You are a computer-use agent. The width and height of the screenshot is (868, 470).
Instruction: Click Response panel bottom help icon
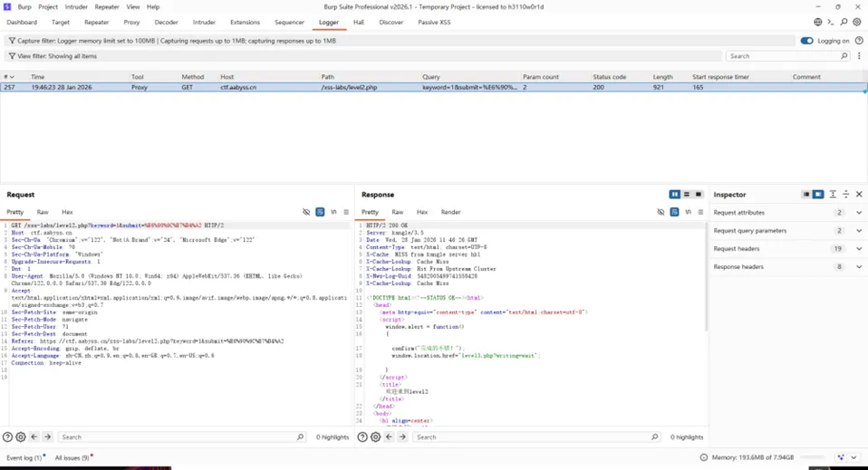pos(362,436)
